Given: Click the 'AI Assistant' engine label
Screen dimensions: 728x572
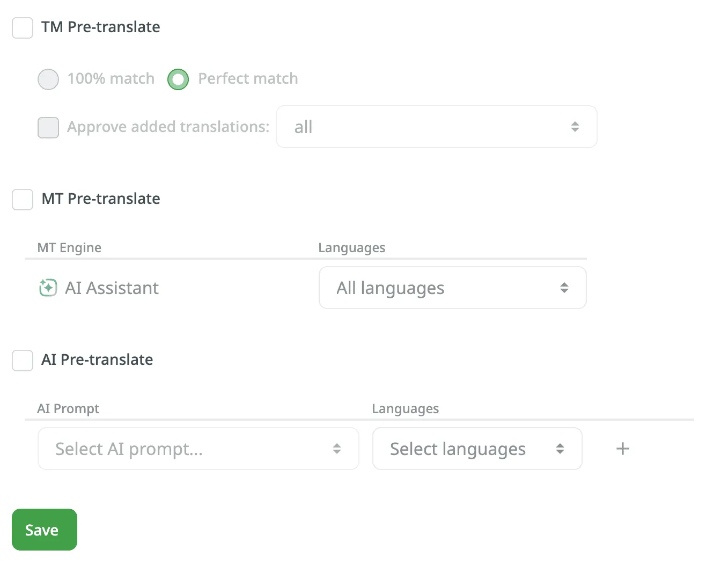Looking at the screenshot, I should coord(112,288).
